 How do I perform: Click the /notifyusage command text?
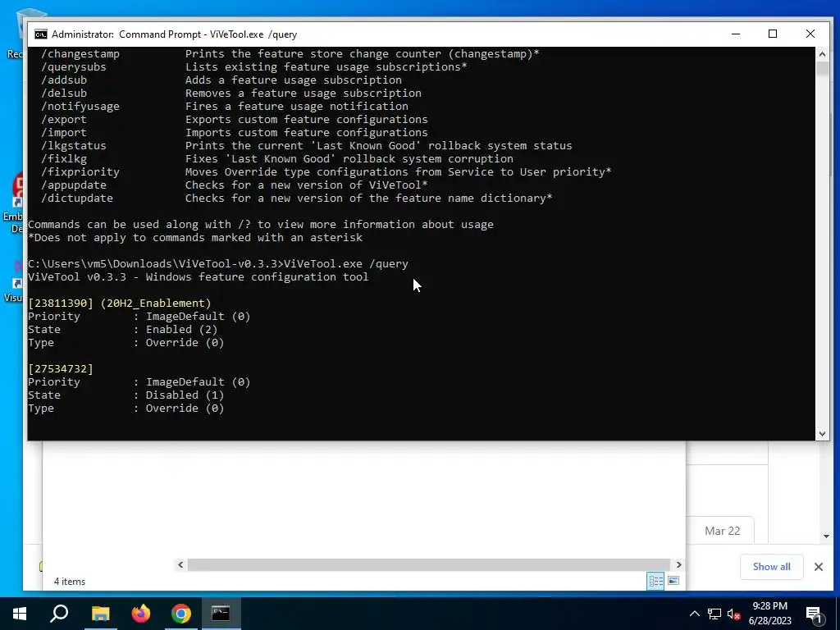pos(80,107)
